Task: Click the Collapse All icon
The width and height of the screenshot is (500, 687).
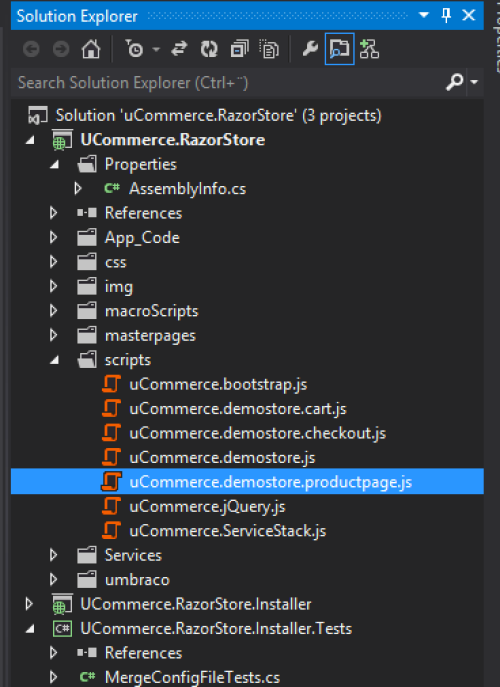Action: pyautogui.click(x=239, y=49)
